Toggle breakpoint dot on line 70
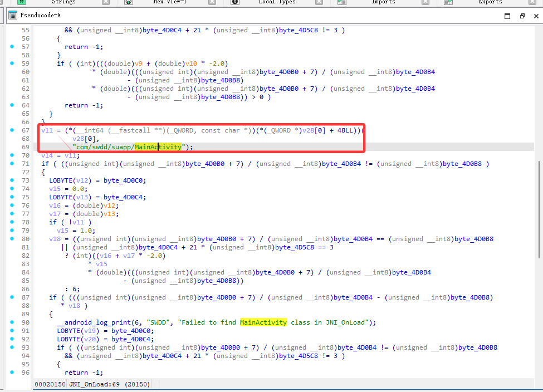 coord(12,155)
